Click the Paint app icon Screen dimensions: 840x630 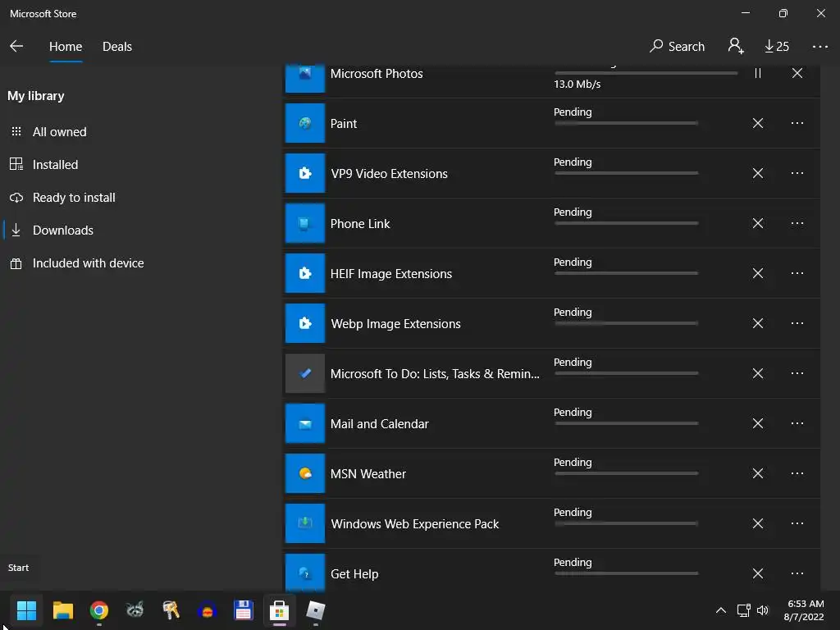305,123
